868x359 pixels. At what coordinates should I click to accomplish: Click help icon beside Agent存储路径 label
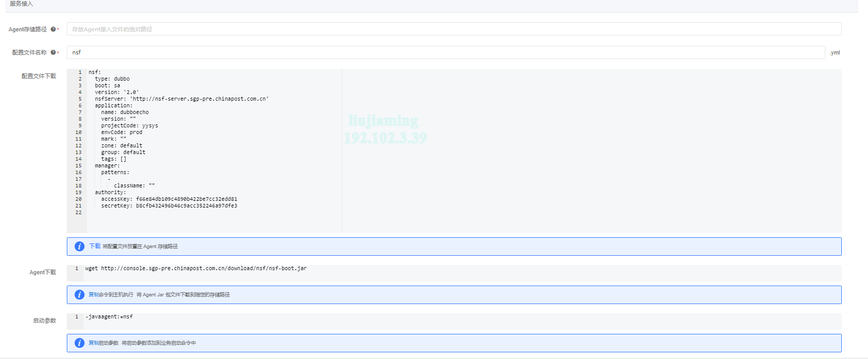coord(53,29)
